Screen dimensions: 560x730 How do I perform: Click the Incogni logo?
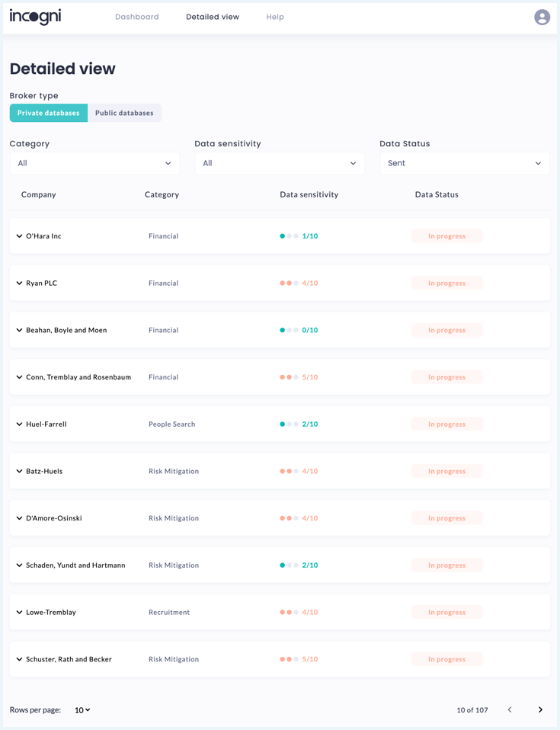[x=35, y=17]
